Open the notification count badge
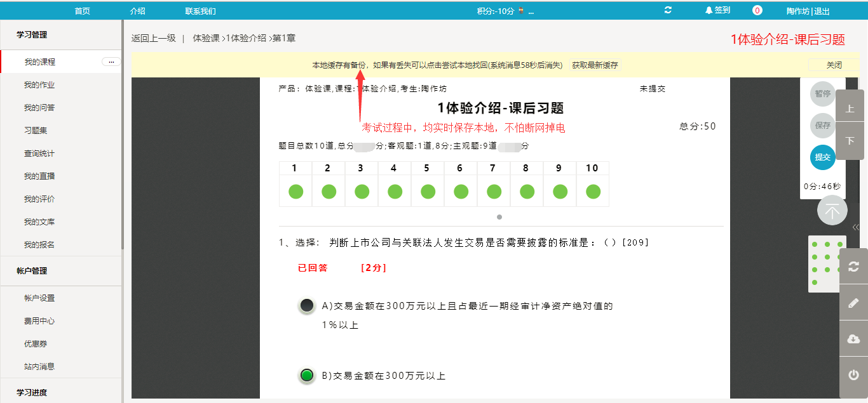The width and height of the screenshot is (868, 403). [x=757, y=10]
